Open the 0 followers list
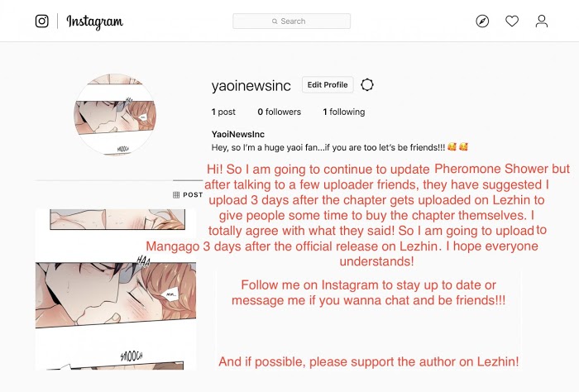 tap(280, 112)
